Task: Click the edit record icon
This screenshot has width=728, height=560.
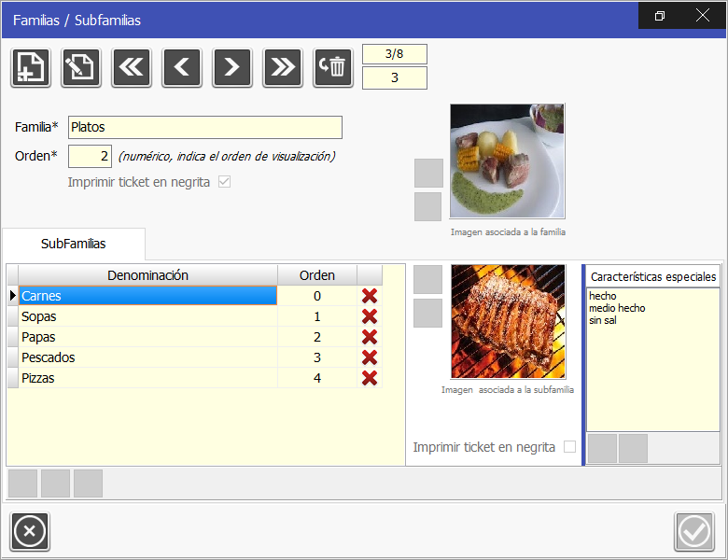Action: point(81,68)
